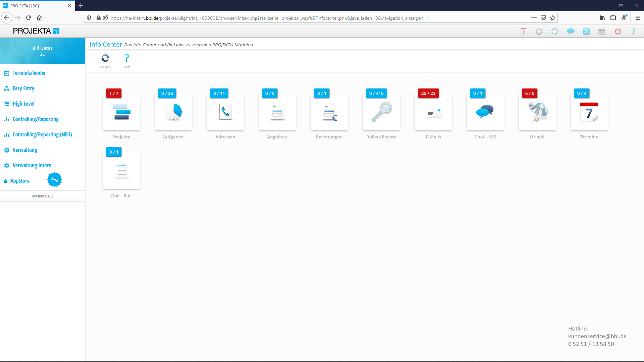Open the Projekte module tile
Screen dimensions: 644x362
[x=121, y=112]
